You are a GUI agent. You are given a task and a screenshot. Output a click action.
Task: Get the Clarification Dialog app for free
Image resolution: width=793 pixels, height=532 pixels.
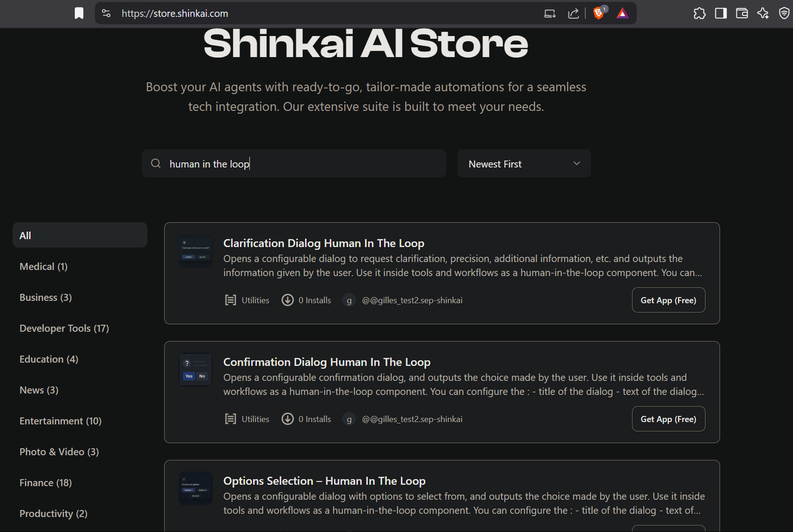668,300
